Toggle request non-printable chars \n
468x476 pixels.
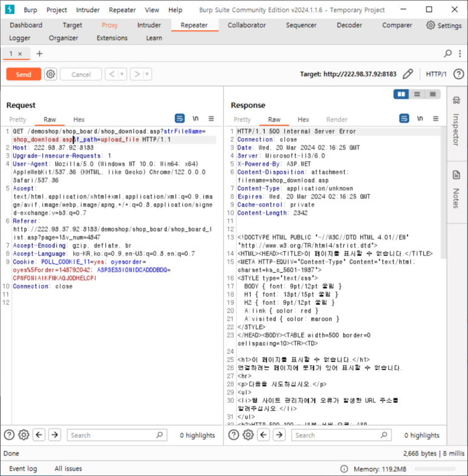(x=196, y=118)
